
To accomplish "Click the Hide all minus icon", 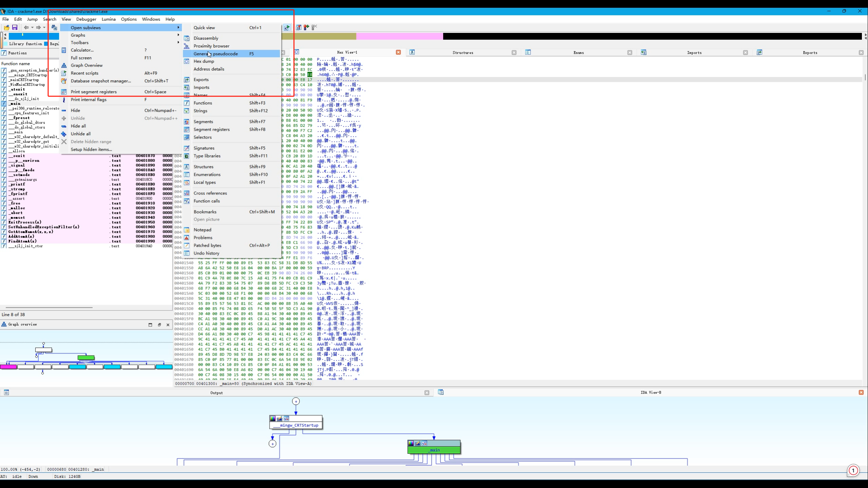I will coord(64,126).
